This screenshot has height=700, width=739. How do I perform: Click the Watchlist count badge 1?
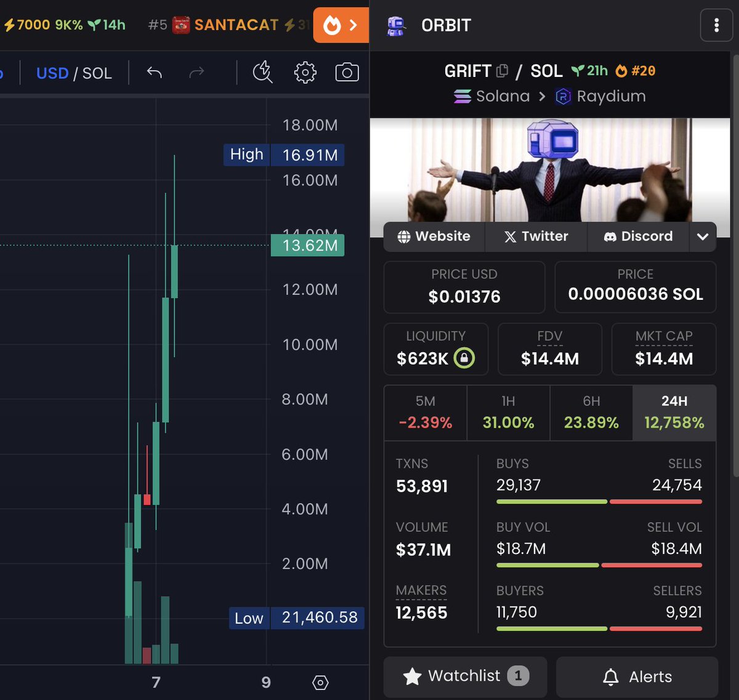click(x=518, y=676)
